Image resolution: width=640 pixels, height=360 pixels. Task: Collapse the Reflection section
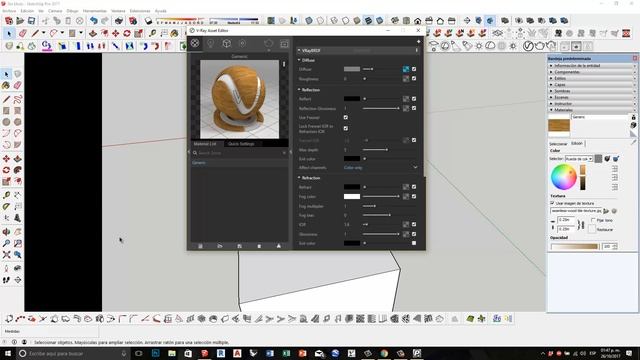click(299, 89)
